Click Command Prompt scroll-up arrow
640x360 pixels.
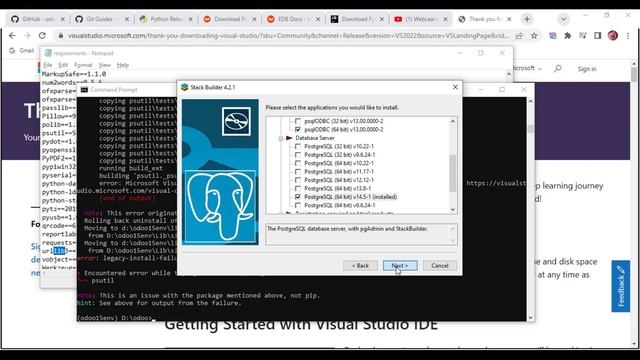(x=530, y=101)
